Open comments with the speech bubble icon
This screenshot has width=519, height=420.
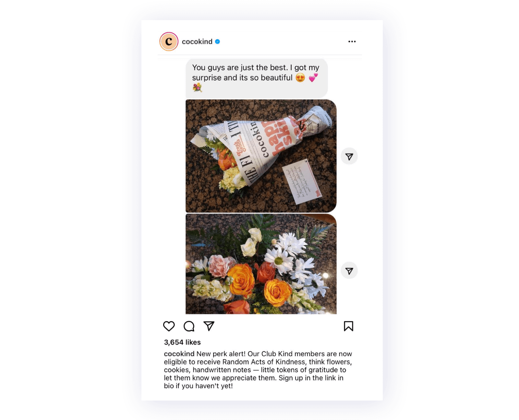[189, 326]
